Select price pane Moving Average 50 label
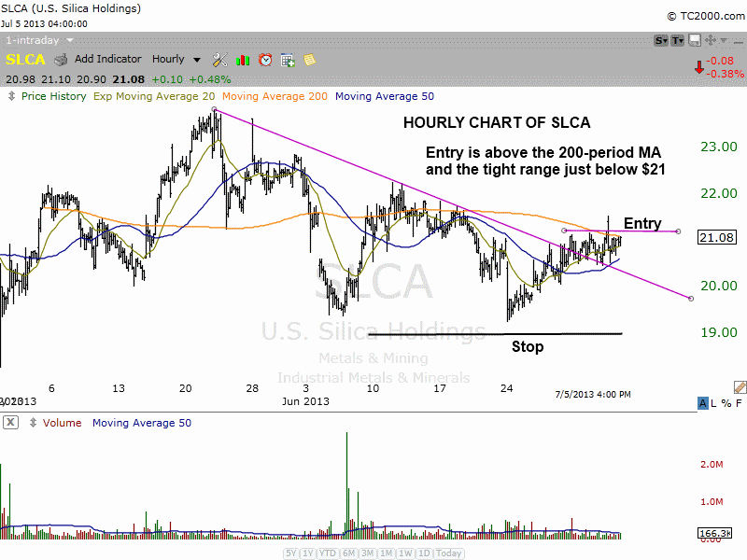 [x=385, y=96]
